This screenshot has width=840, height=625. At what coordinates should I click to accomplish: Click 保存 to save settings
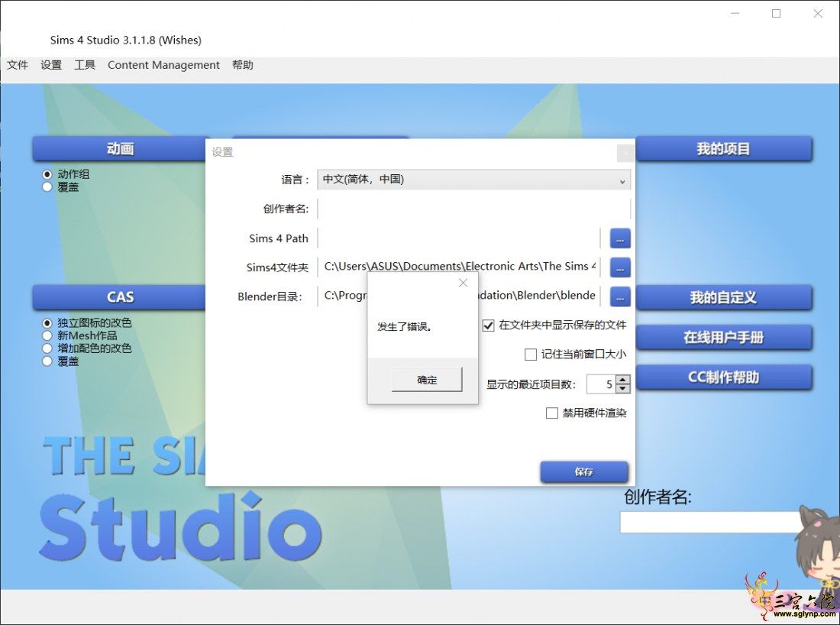tap(584, 471)
